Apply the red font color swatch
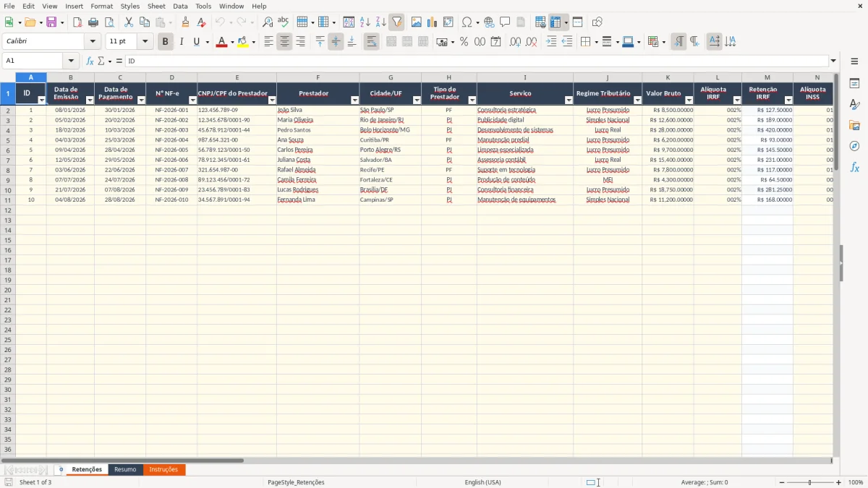868x488 pixels. 221,42
